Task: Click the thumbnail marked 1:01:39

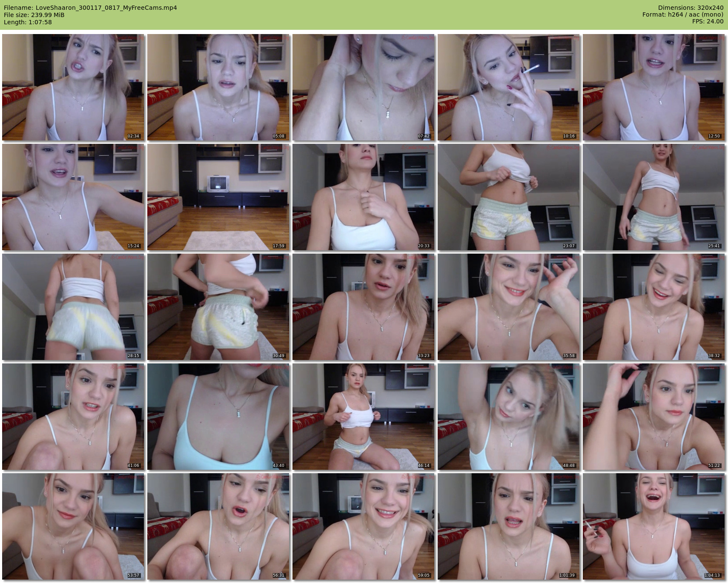Action: point(509,526)
